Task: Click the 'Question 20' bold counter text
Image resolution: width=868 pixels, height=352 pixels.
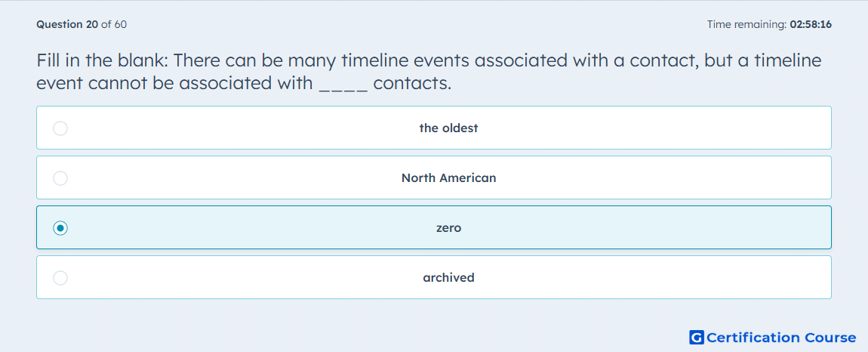Action: pos(67,24)
